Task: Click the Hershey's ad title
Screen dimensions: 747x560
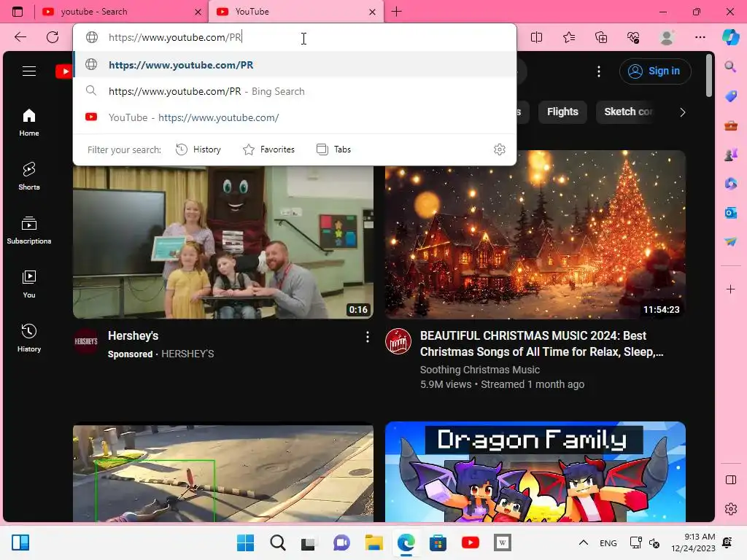Action: (x=133, y=335)
